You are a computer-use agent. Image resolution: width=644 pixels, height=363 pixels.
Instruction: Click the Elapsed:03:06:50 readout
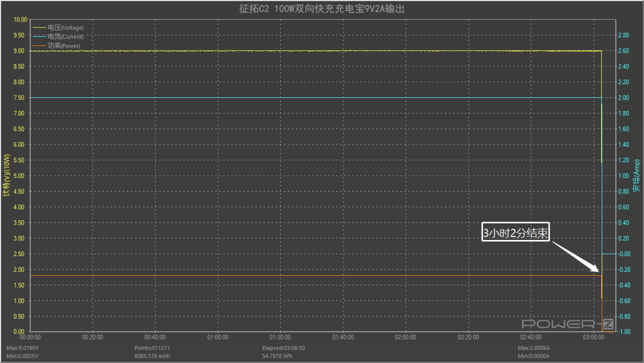pos(283,348)
